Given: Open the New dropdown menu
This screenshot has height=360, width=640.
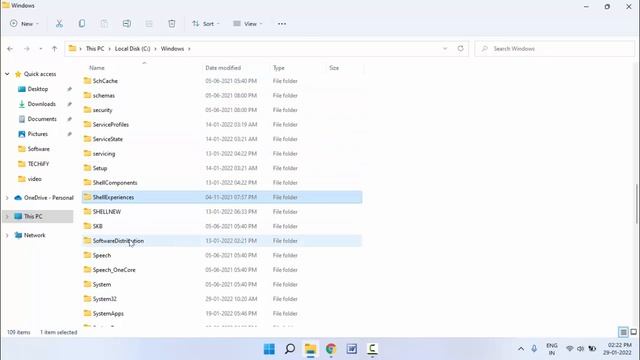Looking at the screenshot, I should pyautogui.click(x=24, y=24).
